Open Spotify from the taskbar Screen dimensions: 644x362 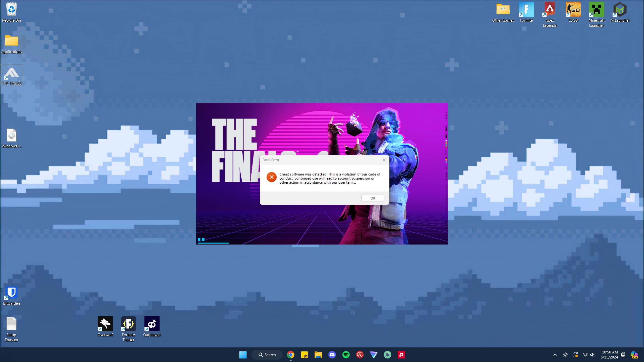pos(346,355)
